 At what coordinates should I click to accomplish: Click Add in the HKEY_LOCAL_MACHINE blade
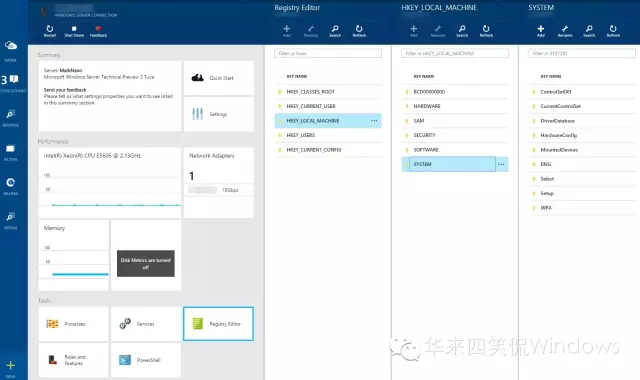(414, 31)
